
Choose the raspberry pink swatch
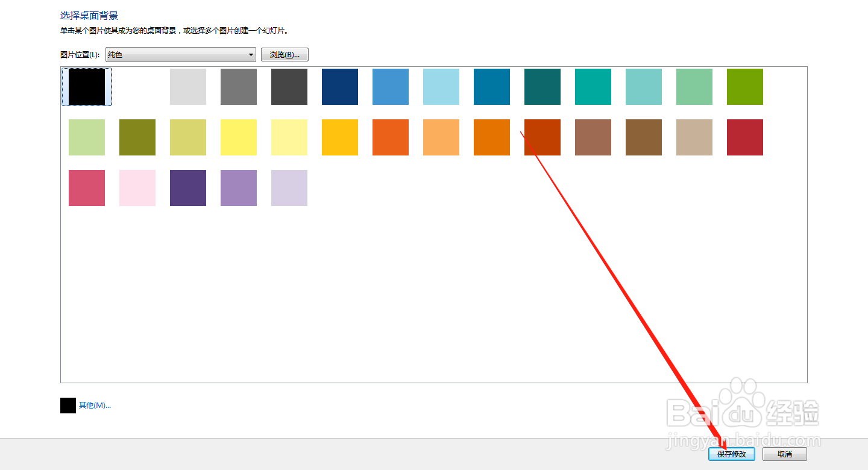click(x=87, y=188)
